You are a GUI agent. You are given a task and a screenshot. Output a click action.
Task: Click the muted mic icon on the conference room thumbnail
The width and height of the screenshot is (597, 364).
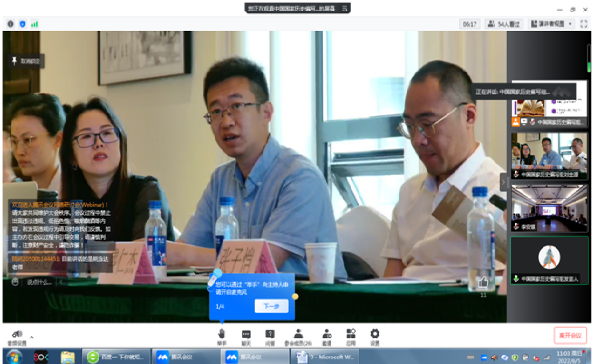click(516, 226)
